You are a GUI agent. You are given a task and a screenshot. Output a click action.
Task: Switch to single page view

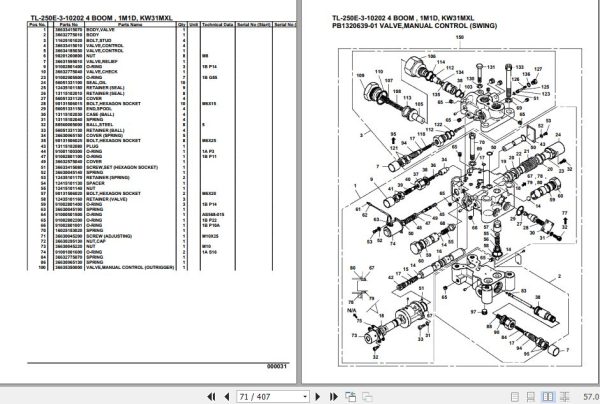pos(515,397)
